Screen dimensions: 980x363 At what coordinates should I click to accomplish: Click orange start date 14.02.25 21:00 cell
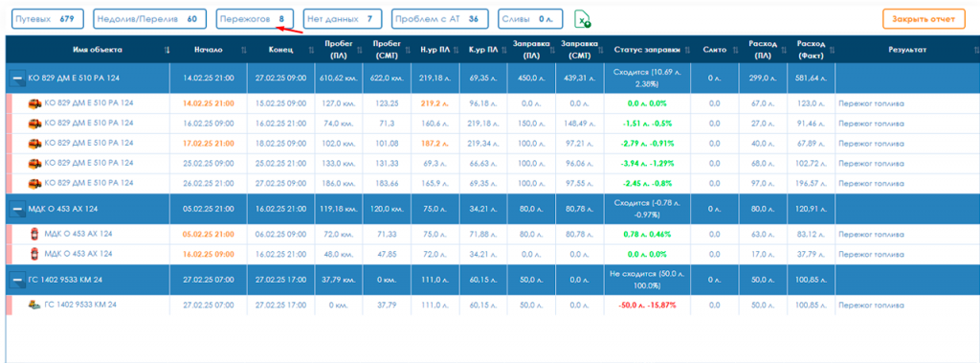209,103
